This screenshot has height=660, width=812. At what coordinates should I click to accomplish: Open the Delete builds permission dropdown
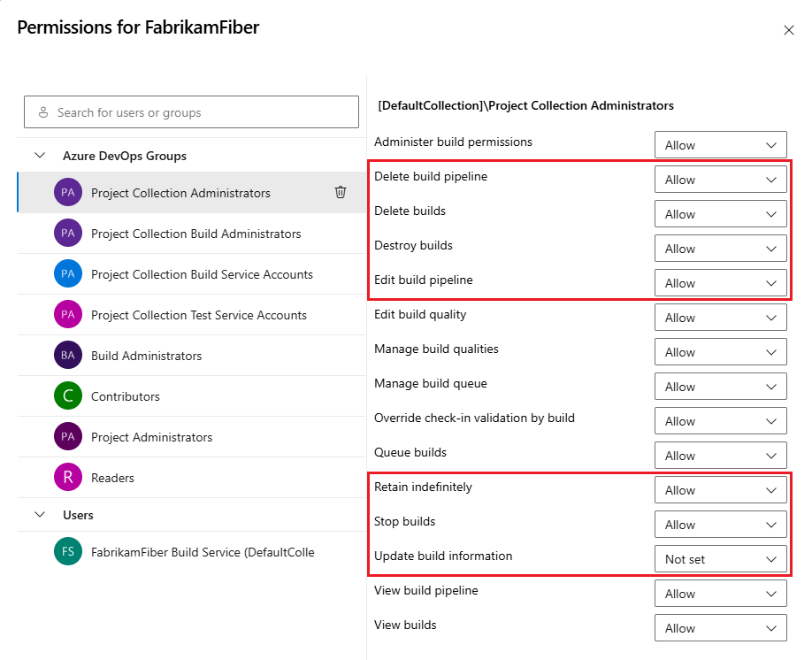click(x=720, y=213)
